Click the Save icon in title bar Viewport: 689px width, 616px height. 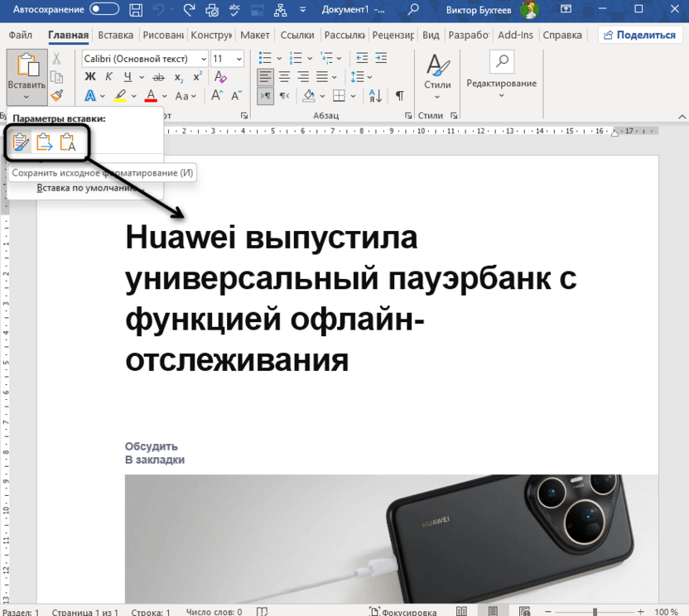(136, 10)
